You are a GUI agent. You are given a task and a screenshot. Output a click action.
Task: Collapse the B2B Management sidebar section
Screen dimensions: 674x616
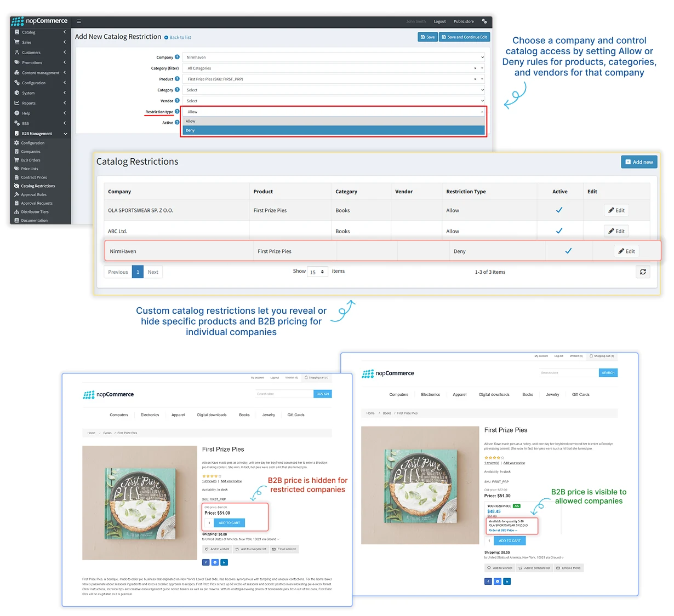(41, 134)
